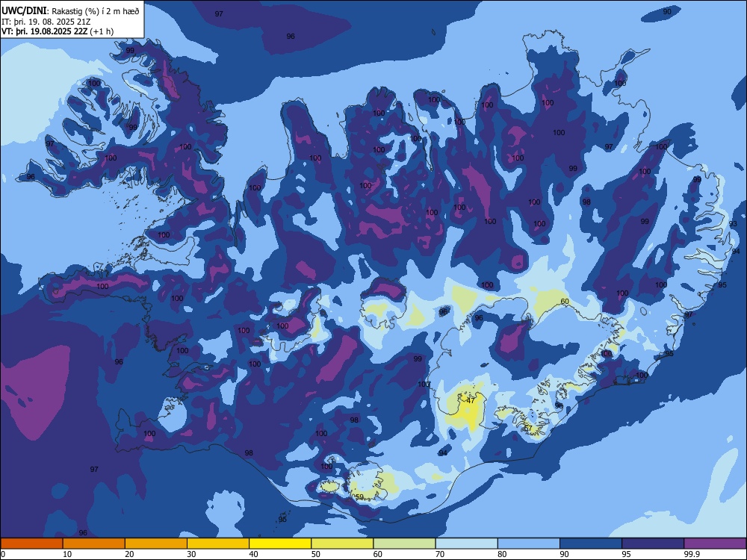Select the pale yellow 50–60 legend swatch
The width and height of the screenshot is (747, 560).
342,544
